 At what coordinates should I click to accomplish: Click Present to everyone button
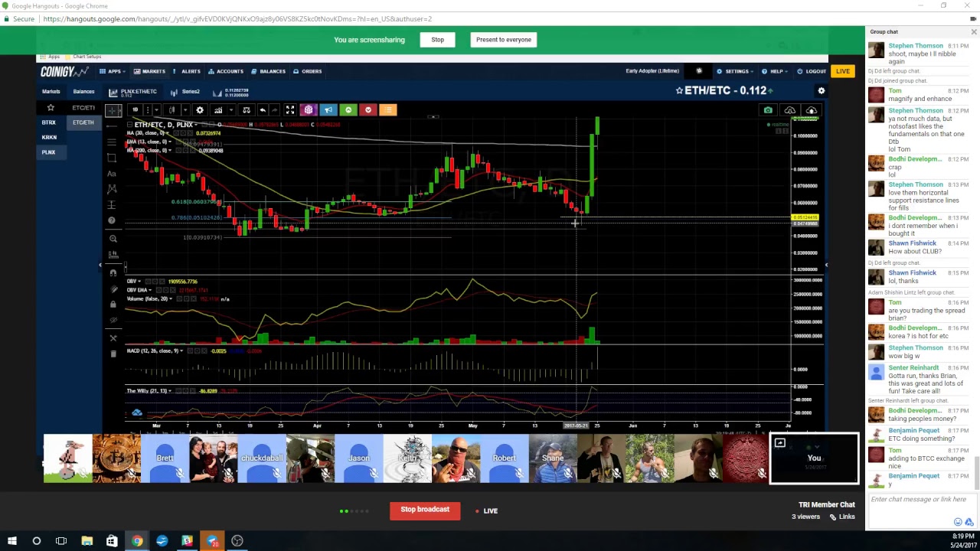(x=503, y=40)
